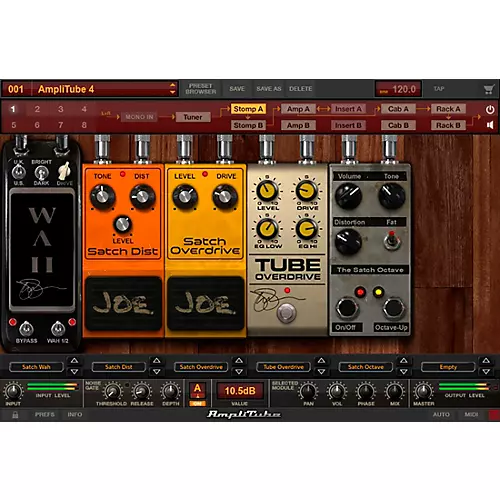Click the power bypass icon in signal chain
The width and height of the screenshot is (500, 500).
(490, 110)
